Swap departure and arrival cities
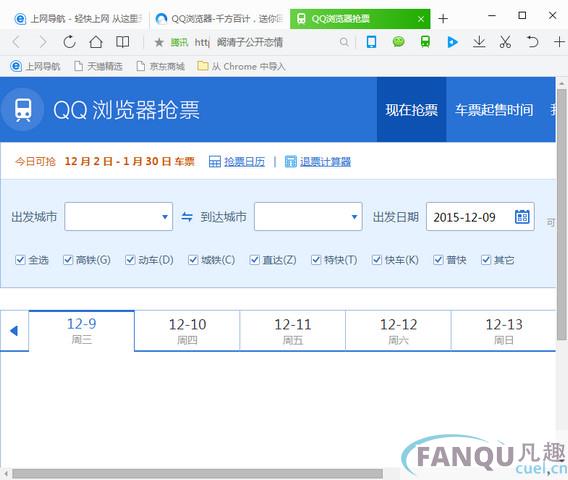Image resolution: width=568 pixels, height=480 pixels. [187, 217]
